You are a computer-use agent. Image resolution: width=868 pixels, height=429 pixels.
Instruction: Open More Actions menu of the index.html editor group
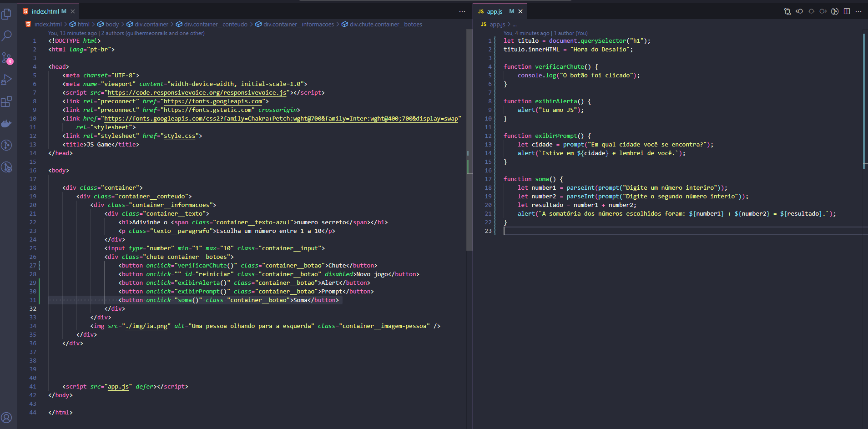point(462,11)
